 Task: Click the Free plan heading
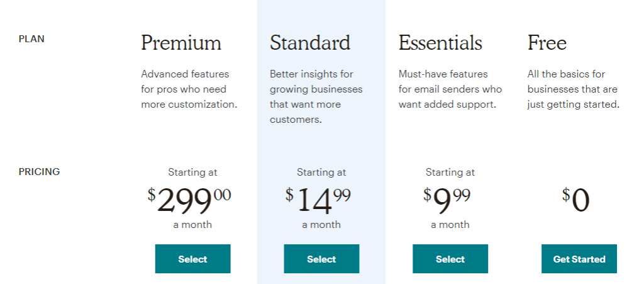[547, 43]
